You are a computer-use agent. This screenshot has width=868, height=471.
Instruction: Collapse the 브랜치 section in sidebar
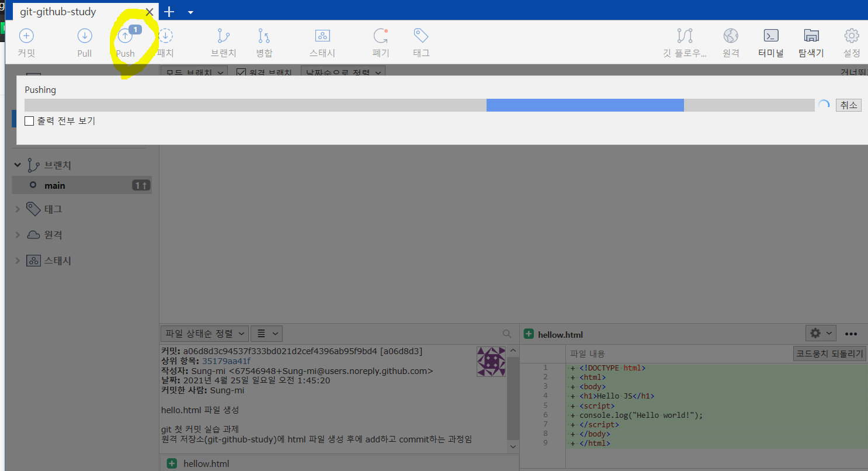(x=18, y=165)
